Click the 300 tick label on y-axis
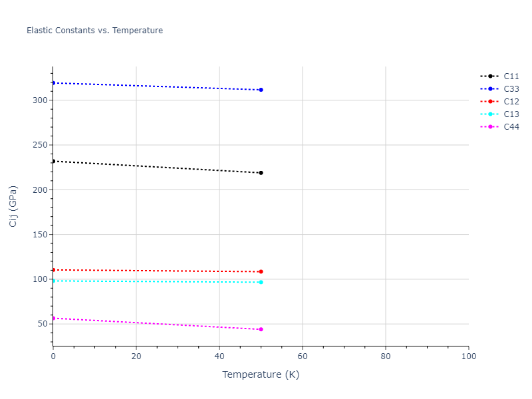This screenshot has height=399, width=532. (39, 100)
